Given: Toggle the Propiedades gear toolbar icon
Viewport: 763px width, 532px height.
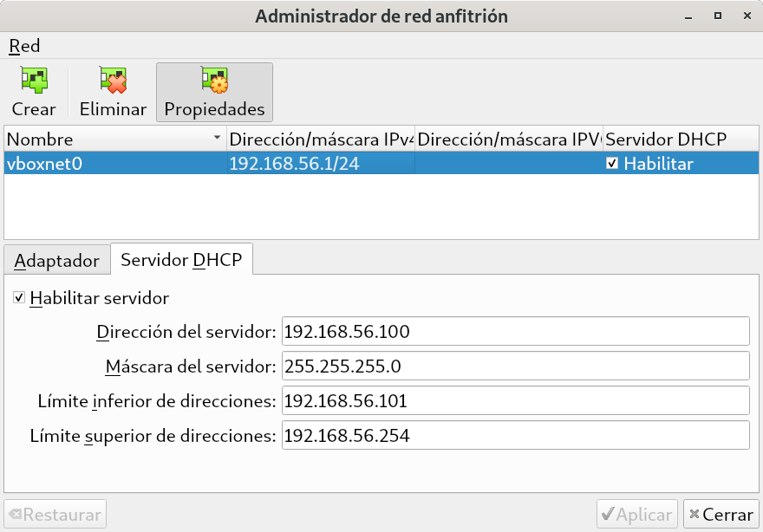Looking at the screenshot, I should tap(214, 81).
